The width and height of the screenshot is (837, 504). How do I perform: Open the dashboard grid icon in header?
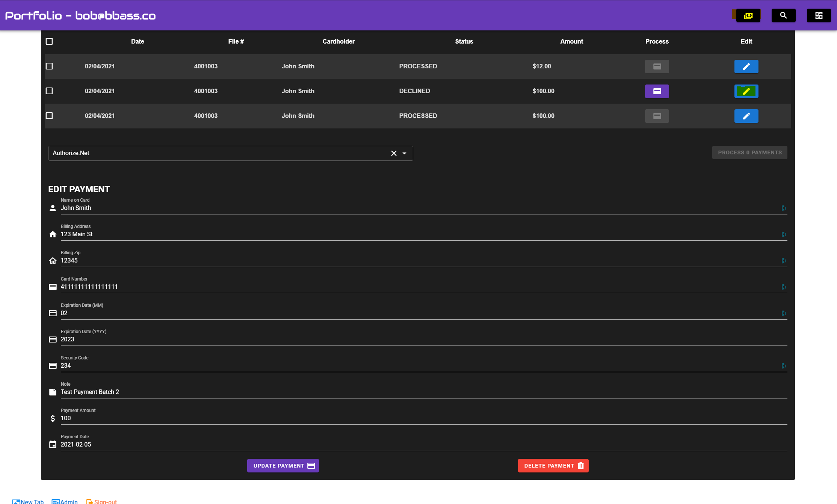pos(819,15)
